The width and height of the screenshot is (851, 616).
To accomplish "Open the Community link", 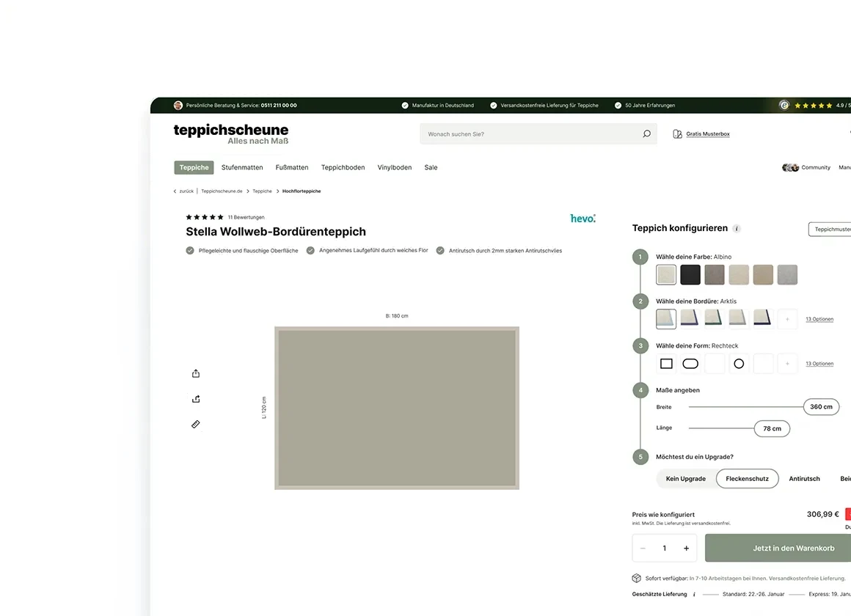I will [x=816, y=168].
